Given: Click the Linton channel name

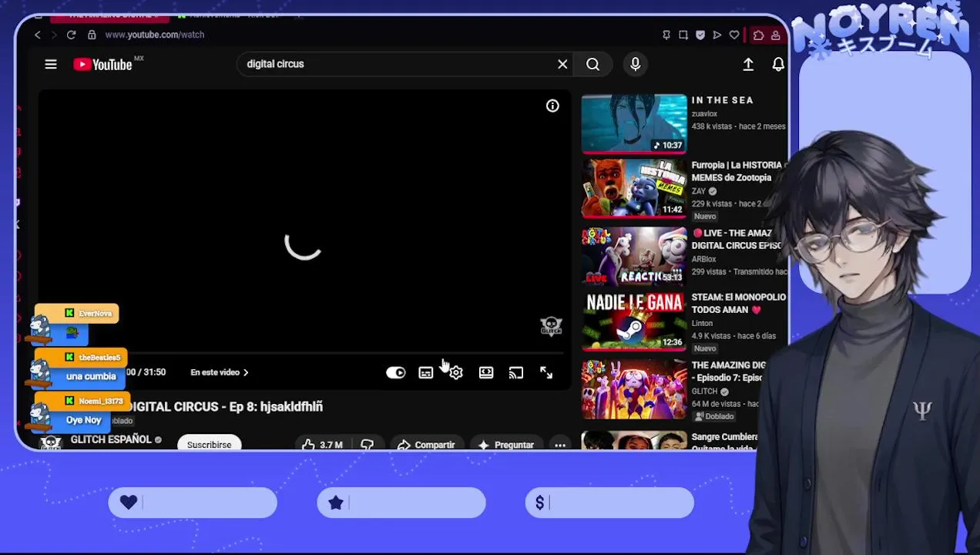Looking at the screenshot, I should pyautogui.click(x=702, y=324).
